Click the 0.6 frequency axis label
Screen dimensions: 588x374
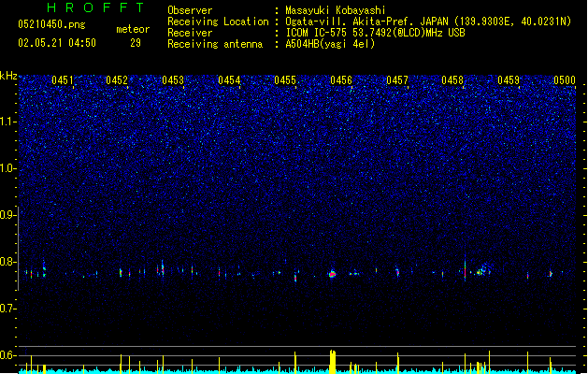tap(7, 355)
